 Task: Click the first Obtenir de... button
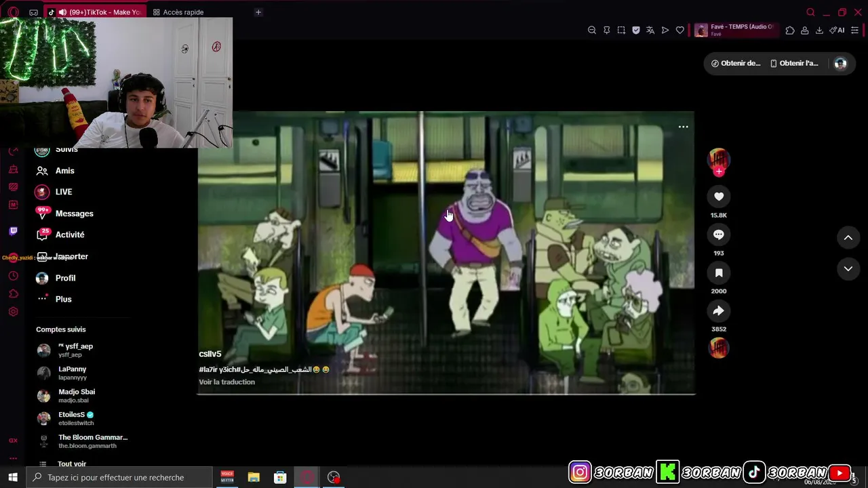[736, 63]
